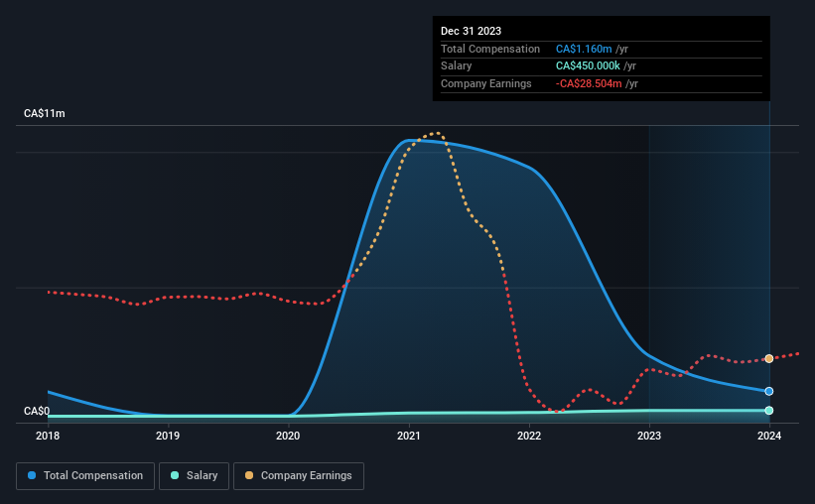Click the CA$1.160m total compensation value
815x504 pixels.
click(x=584, y=49)
